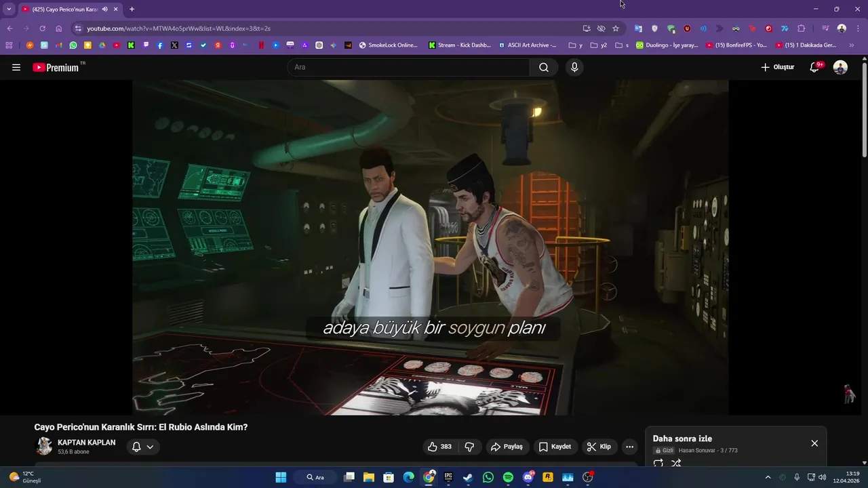This screenshot has height=488, width=868.
Task: Open media control toolbar icon
Action: [x=825, y=28]
